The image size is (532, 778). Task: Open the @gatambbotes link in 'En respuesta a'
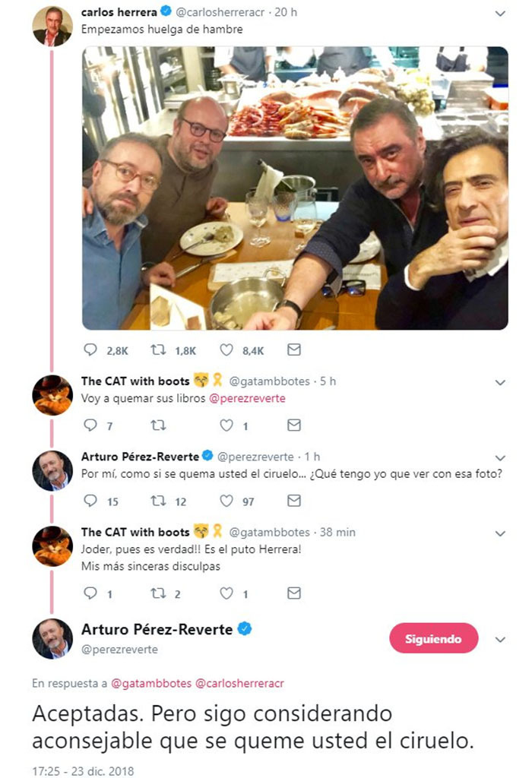click(151, 684)
